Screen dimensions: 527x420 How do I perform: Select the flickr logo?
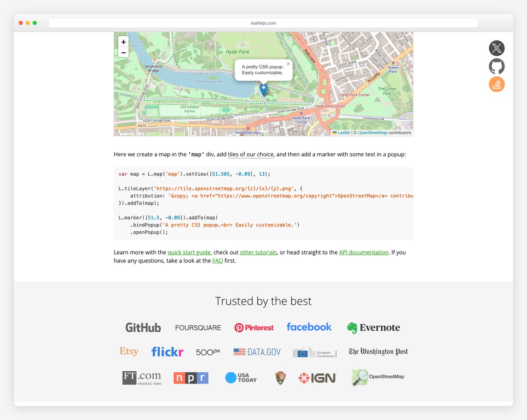[x=167, y=352]
